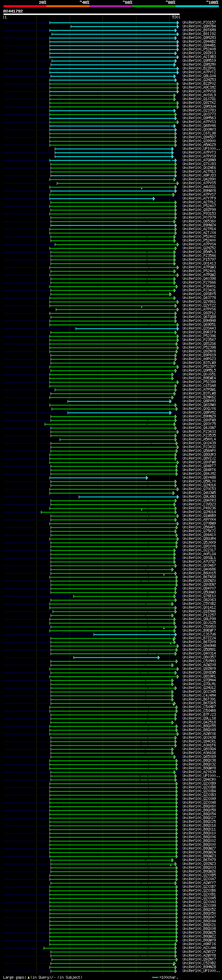This screenshot has width=222, height=980.
Task: Click label UniRef100_Q9LKN3
Action: [199, 497]
